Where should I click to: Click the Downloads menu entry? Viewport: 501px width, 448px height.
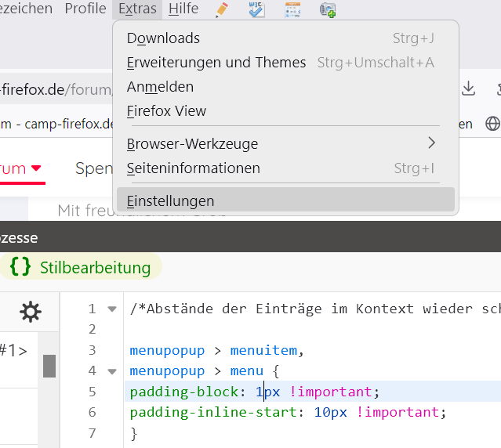(x=163, y=38)
